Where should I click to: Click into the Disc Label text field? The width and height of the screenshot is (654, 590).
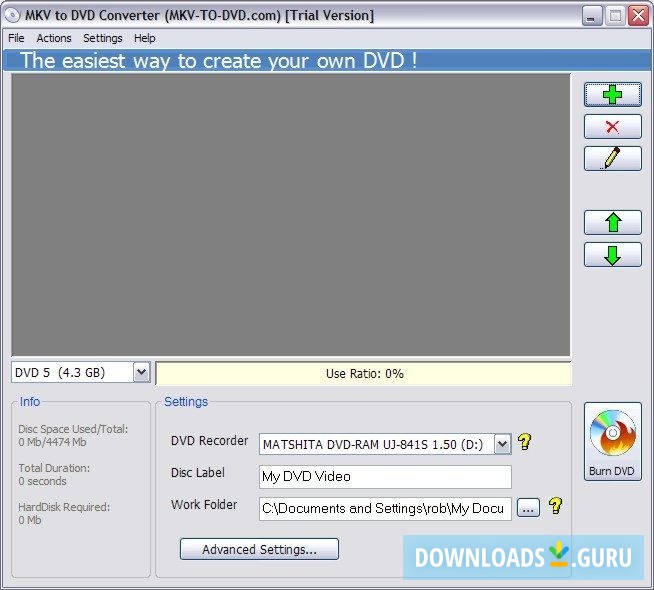pyautogui.click(x=385, y=477)
